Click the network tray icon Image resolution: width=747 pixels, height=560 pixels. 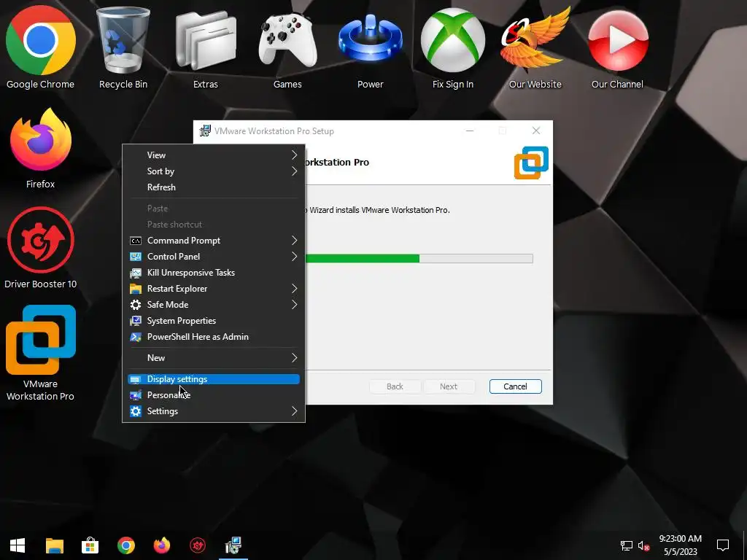coord(626,545)
